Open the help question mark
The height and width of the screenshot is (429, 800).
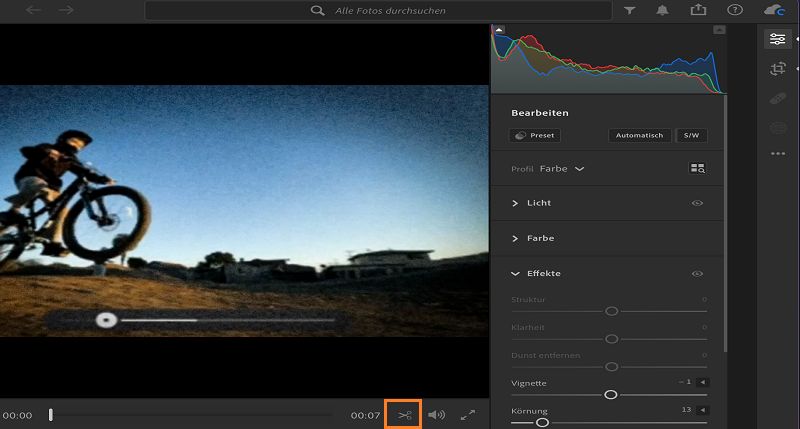(x=735, y=10)
